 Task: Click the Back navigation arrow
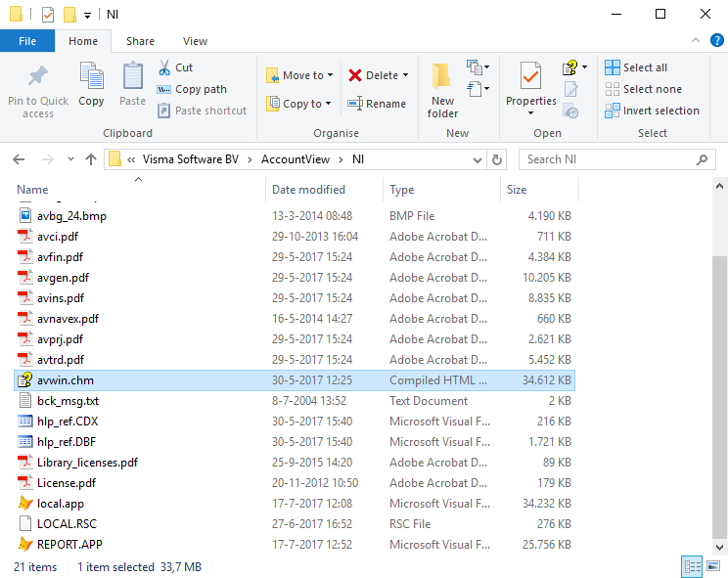tap(19, 159)
